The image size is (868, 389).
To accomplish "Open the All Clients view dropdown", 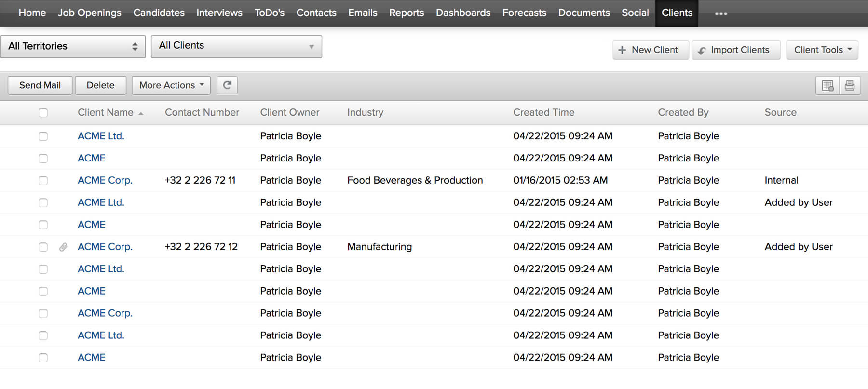I will coord(236,46).
